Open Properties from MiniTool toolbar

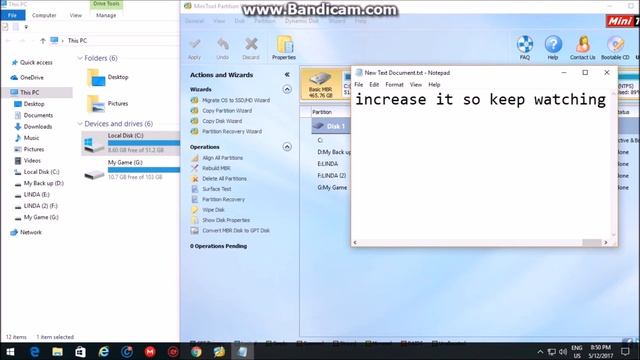click(284, 48)
